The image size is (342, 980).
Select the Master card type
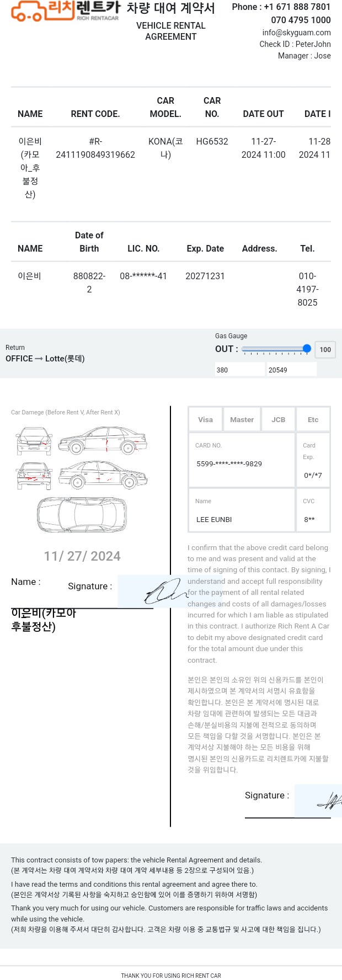[242, 419]
